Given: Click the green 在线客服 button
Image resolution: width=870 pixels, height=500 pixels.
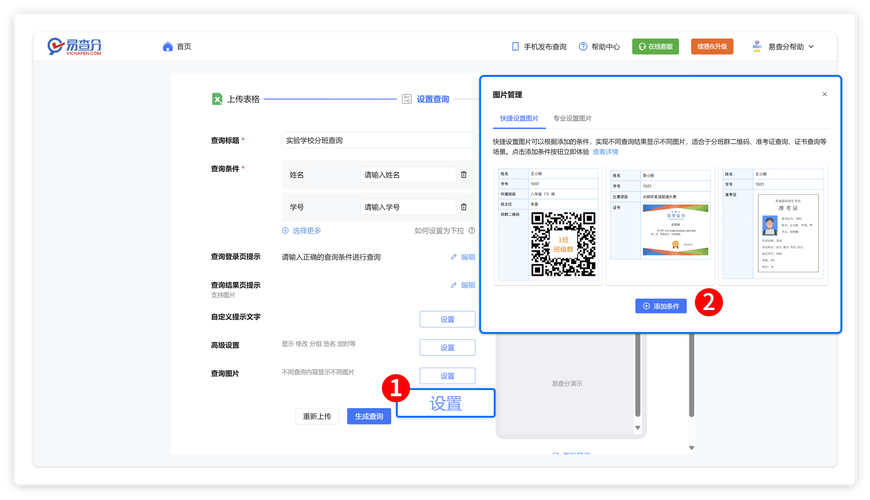Looking at the screenshot, I should (655, 47).
